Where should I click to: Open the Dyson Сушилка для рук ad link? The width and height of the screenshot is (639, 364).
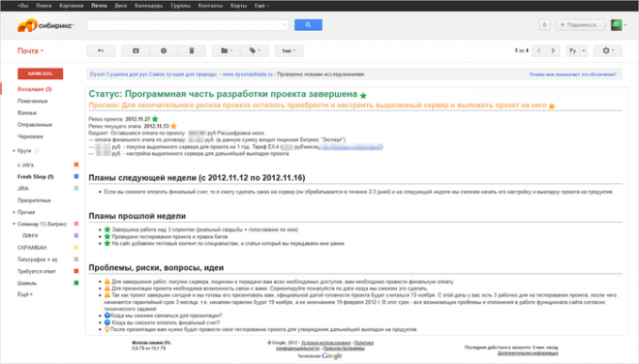click(x=153, y=75)
